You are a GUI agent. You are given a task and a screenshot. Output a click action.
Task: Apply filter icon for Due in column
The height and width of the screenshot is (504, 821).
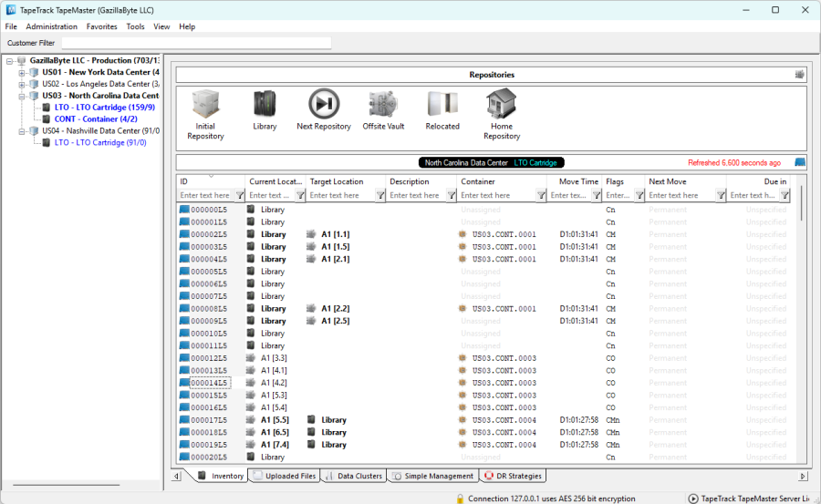785,195
